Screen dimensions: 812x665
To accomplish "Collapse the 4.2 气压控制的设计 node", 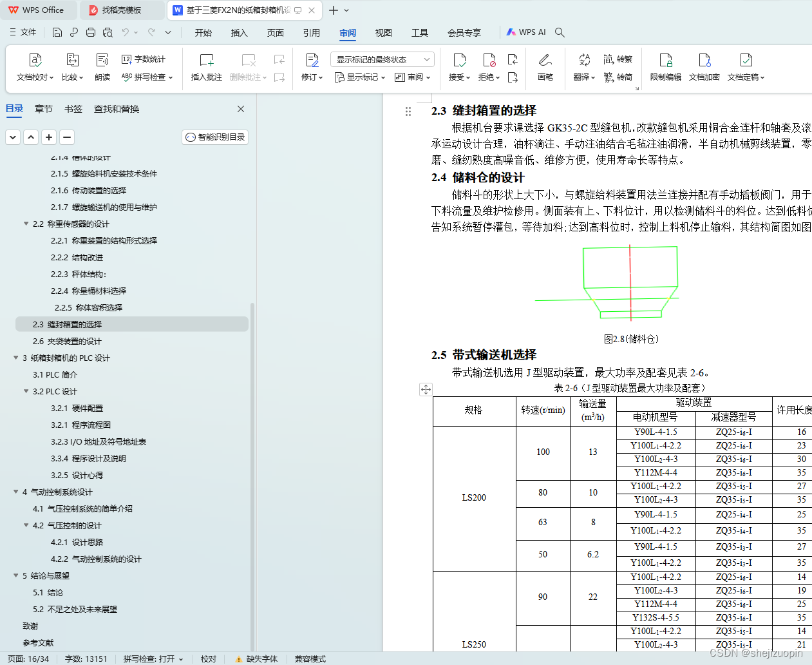I will (x=26, y=525).
